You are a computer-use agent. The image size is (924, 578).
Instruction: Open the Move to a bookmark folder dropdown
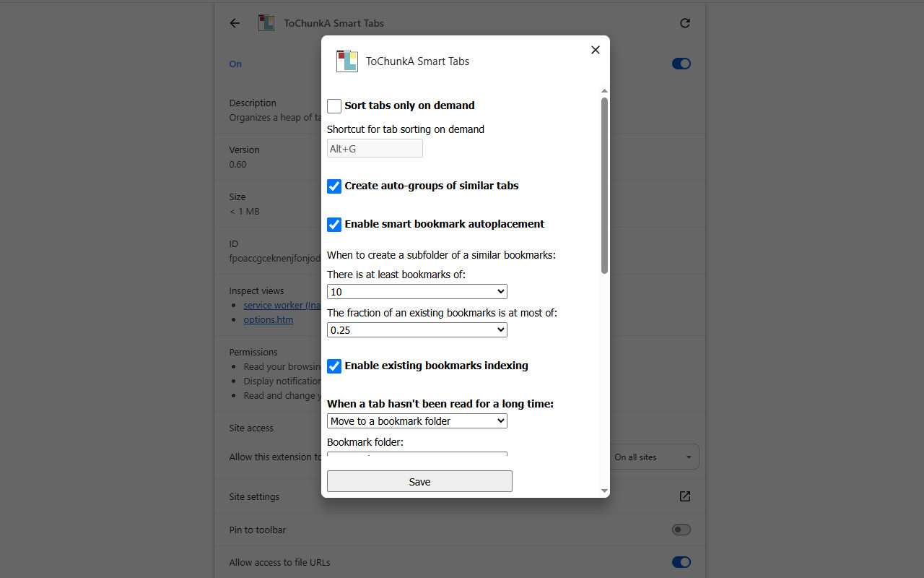coord(417,420)
